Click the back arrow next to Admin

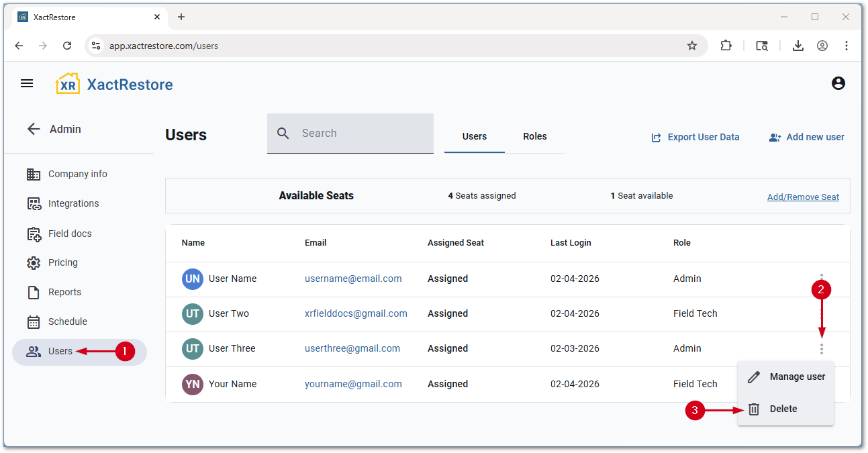tap(34, 129)
